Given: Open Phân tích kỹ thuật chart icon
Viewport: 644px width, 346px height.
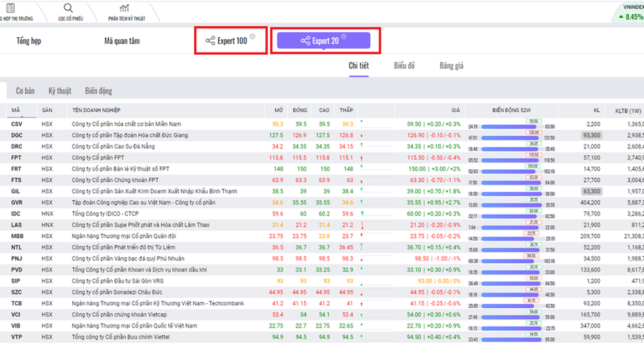Looking at the screenshot, I should (125, 8).
